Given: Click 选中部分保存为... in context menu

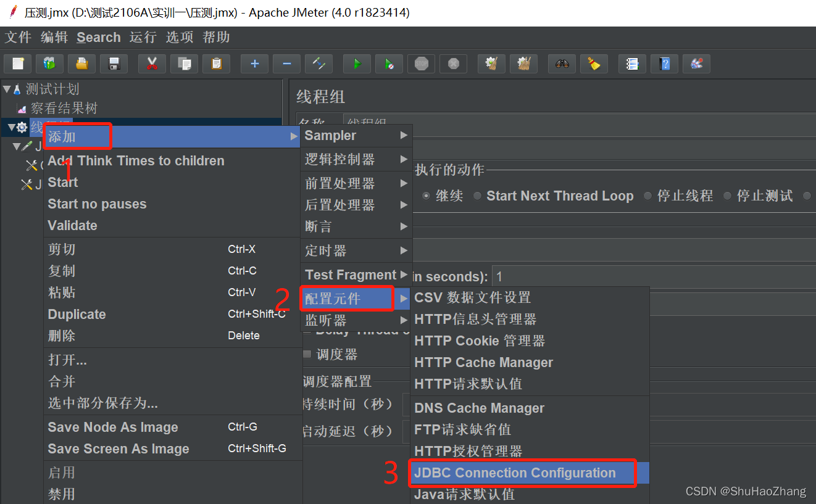Looking at the screenshot, I should [172, 403].
